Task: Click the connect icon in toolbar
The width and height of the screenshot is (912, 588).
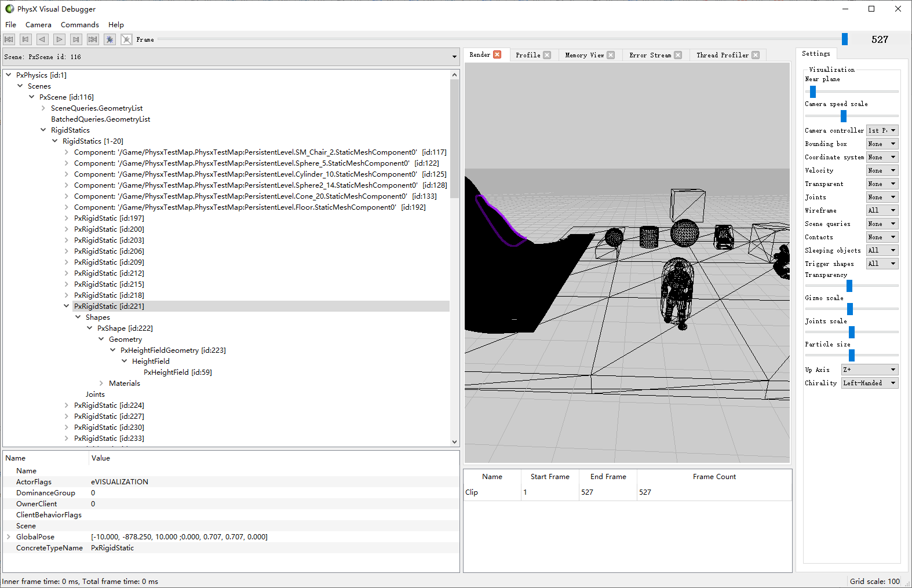Action: click(x=110, y=39)
